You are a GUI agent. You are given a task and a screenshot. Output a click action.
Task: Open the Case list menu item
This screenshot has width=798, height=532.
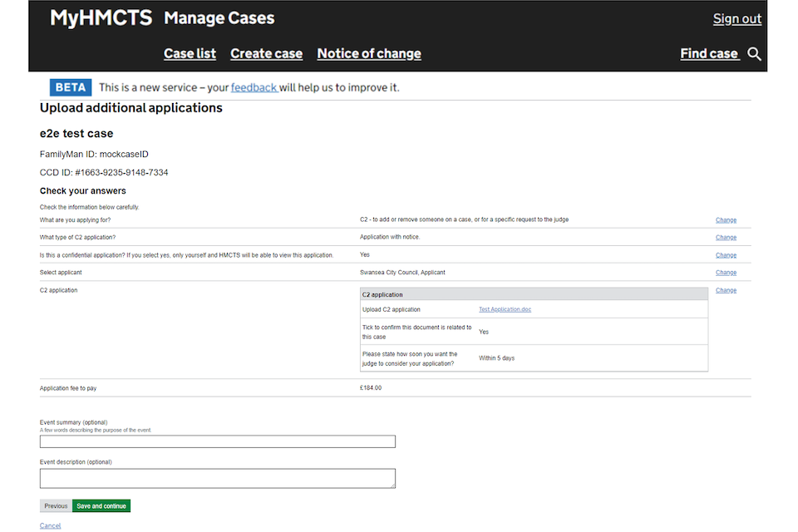coord(190,54)
